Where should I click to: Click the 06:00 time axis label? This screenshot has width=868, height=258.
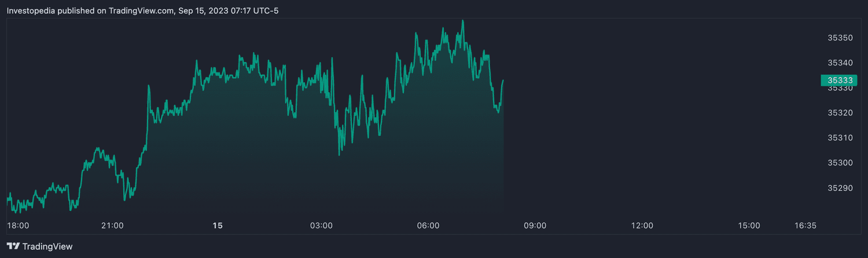428,226
